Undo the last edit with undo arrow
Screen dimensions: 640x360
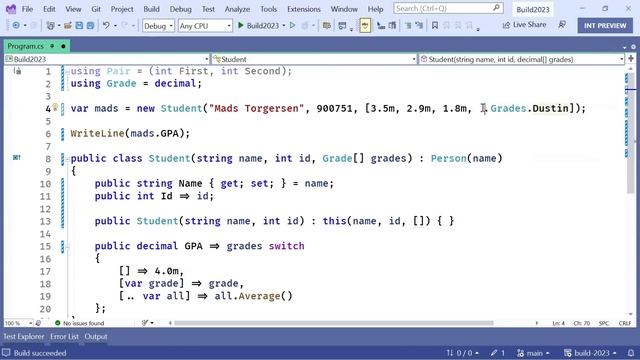[x=106, y=25]
